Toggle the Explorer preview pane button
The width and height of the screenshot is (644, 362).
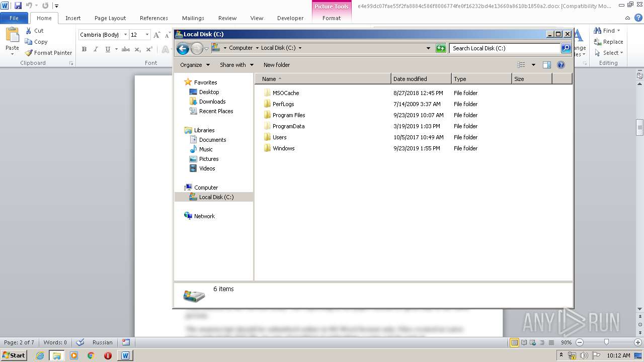tap(547, 65)
